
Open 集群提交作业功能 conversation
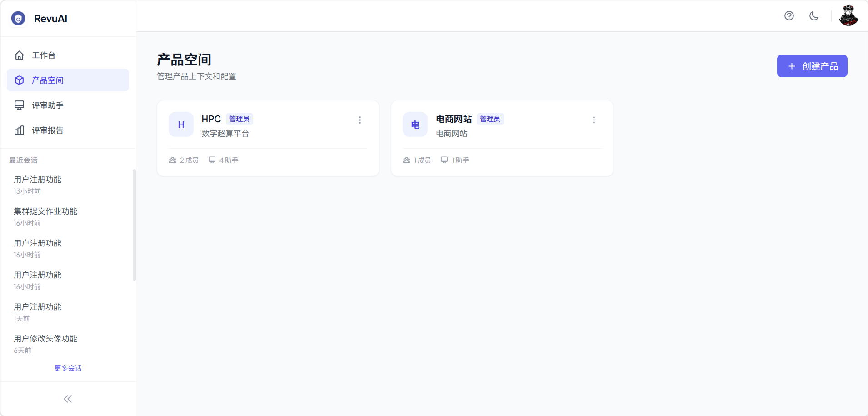point(68,216)
